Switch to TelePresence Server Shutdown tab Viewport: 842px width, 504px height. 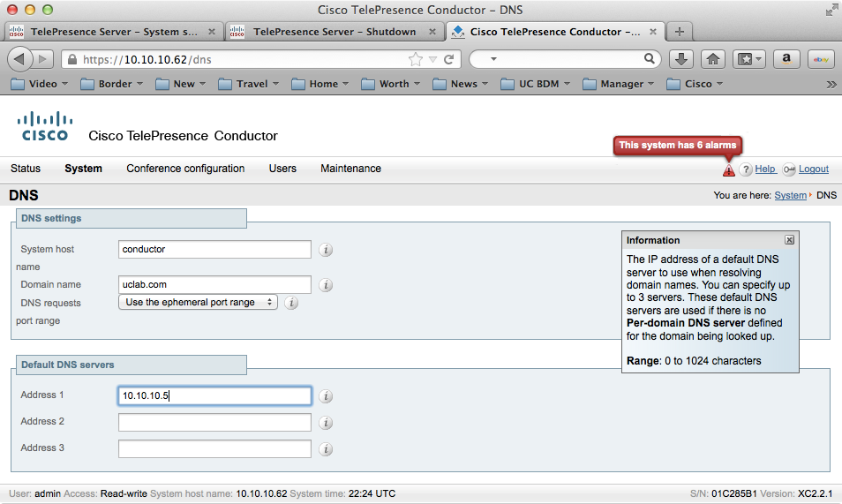tap(335, 32)
